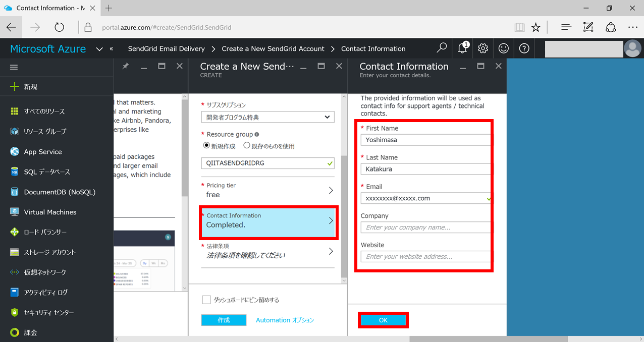Expand the 法律条項 row
Image resolution: width=644 pixels, height=342 pixels.
point(267,251)
